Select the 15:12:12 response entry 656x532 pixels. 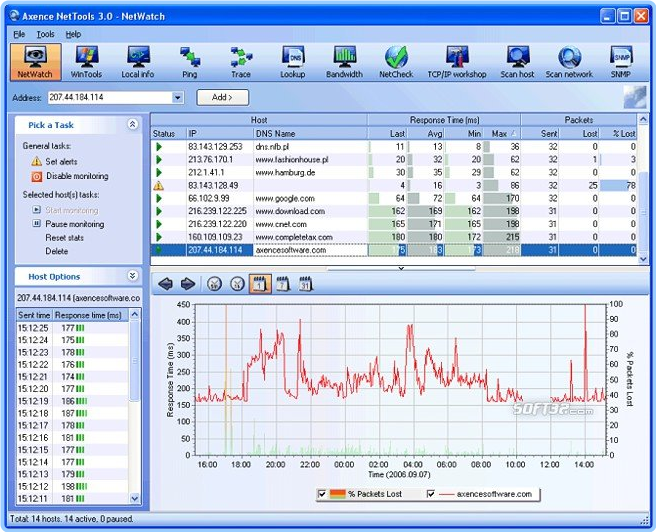click(72, 486)
